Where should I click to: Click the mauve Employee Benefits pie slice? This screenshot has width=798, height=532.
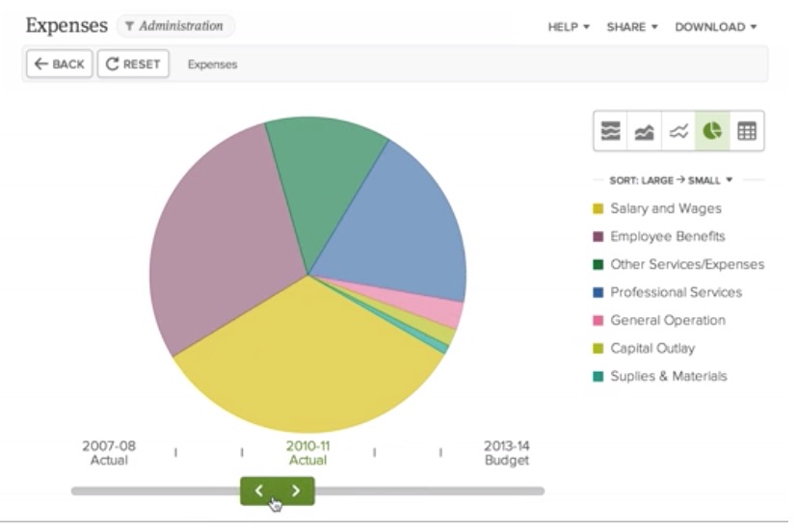pyautogui.click(x=224, y=245)
